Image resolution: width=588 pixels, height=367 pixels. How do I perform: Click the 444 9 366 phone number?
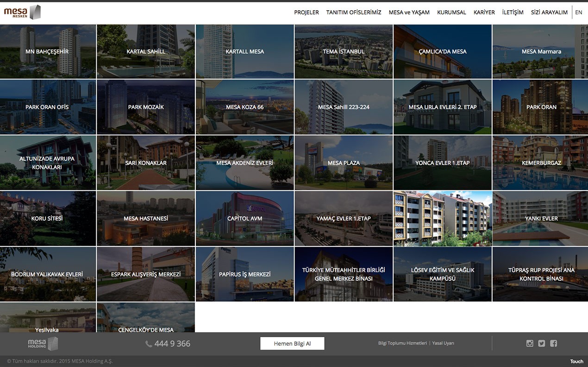pyautogui.click(x=172, y=344)
